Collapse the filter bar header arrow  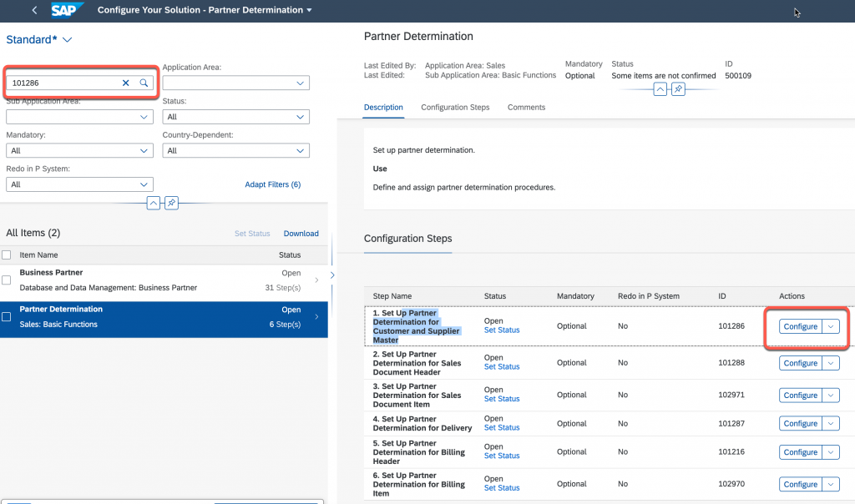tap(154, 204)
